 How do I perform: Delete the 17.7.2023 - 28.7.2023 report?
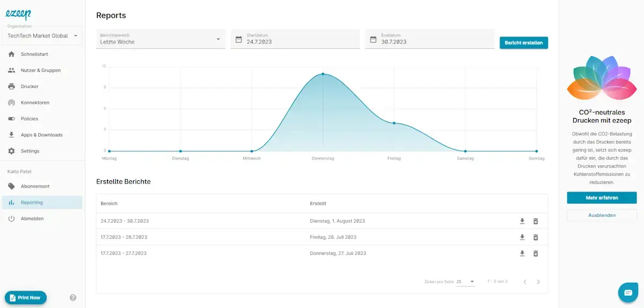(x=535, y=237)
